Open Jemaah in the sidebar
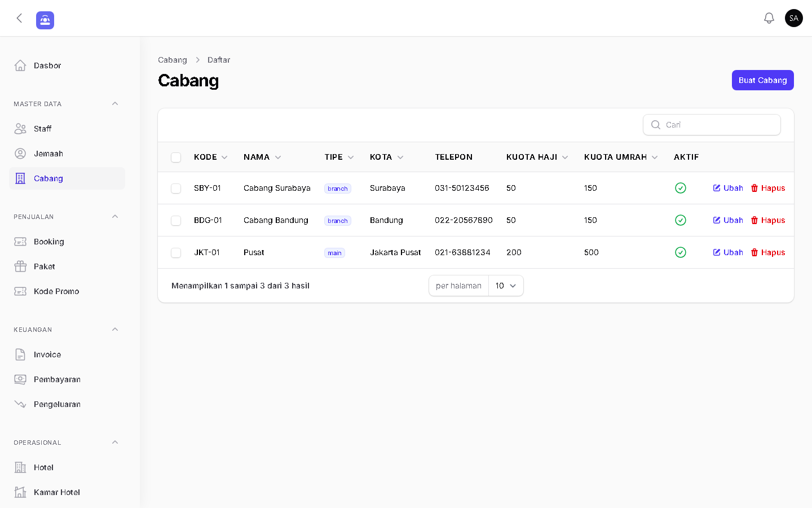This screenshot has height=508, width=812. tap(67, 154)
